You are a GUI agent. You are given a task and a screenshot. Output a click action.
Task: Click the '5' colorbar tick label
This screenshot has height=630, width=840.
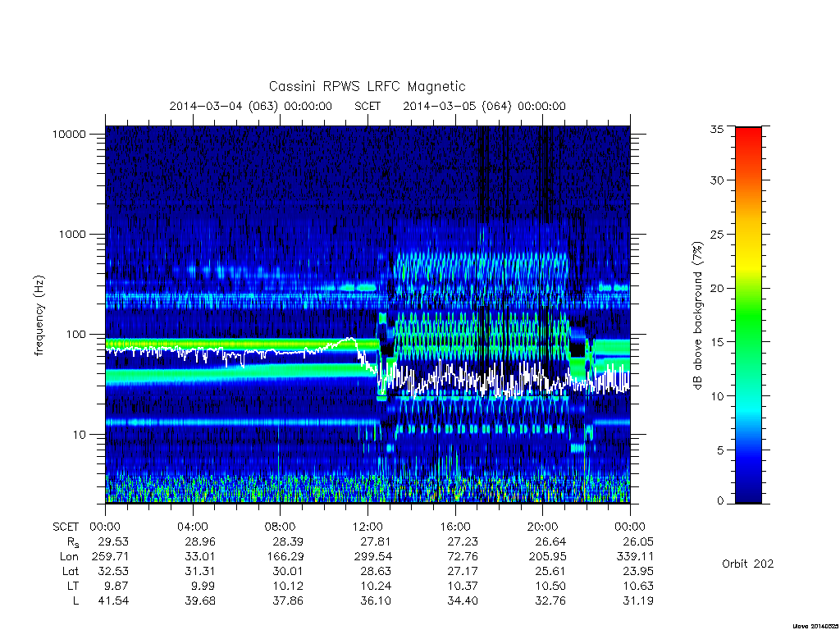point(720,450)
